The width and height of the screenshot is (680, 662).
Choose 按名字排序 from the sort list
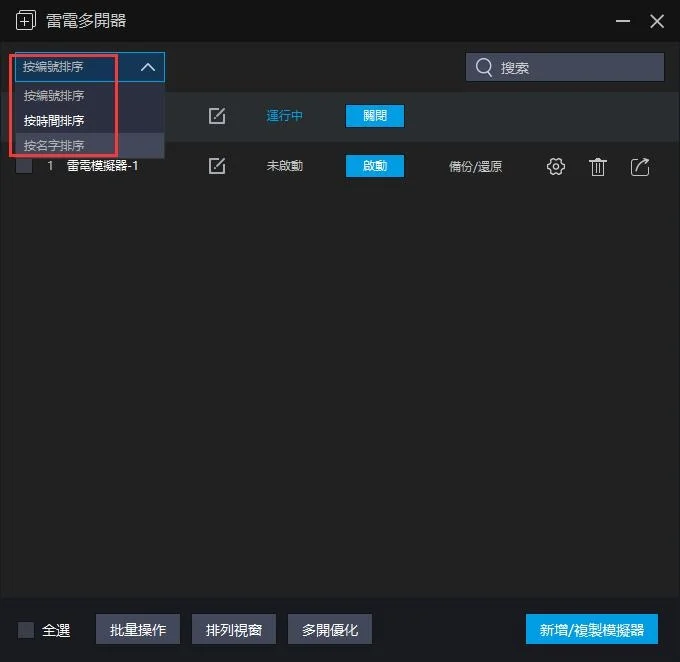90,145
